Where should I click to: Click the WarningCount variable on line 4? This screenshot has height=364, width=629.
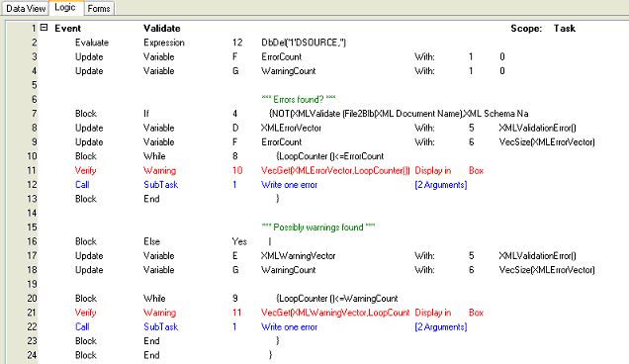click(289, 71)
